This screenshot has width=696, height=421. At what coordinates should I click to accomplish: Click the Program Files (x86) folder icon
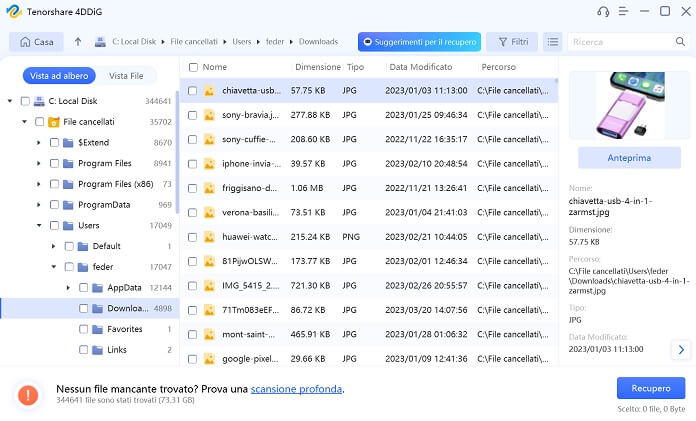pyautogui.click(x=68, y=184)
